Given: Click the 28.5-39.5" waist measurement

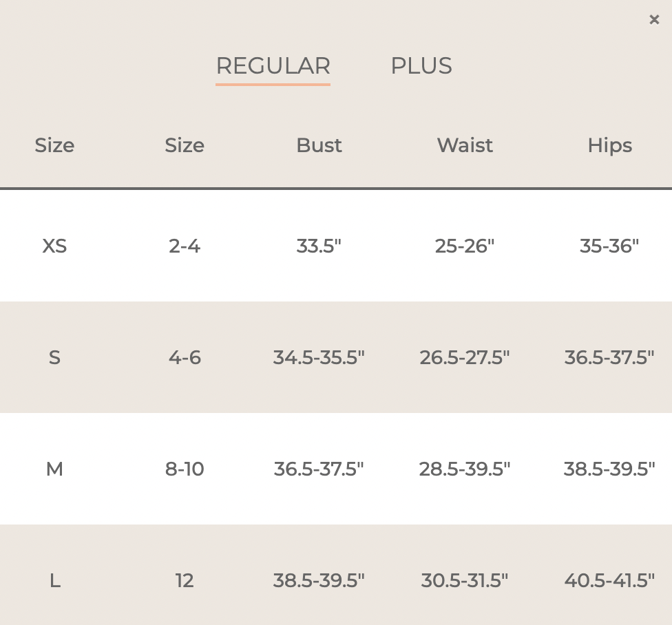Looking at the screenshot, I should tap(465, 469).
